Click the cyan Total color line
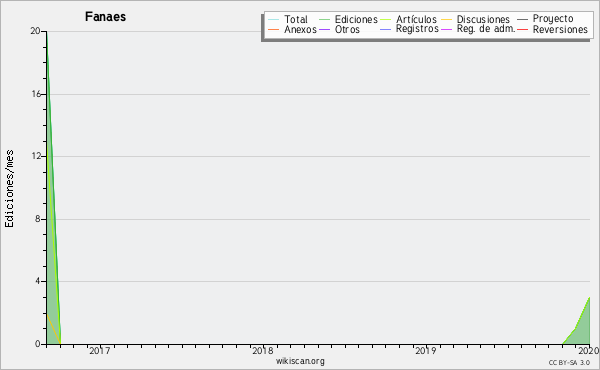 pyautogui.click(x=274, y=19)
